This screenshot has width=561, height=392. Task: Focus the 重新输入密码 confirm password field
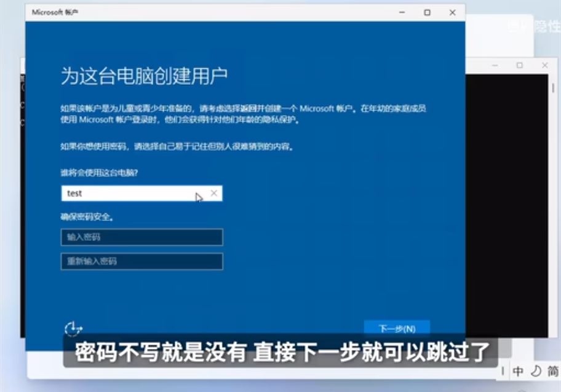point(141,261)
